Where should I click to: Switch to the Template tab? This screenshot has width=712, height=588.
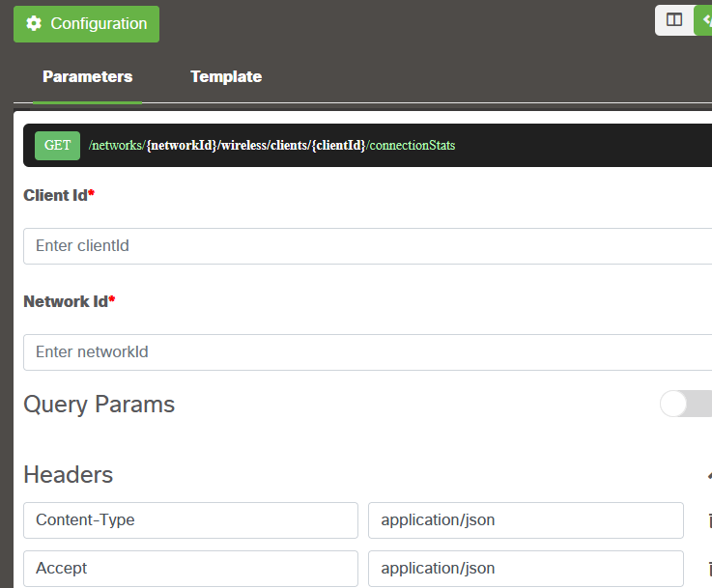pos(225,77)
